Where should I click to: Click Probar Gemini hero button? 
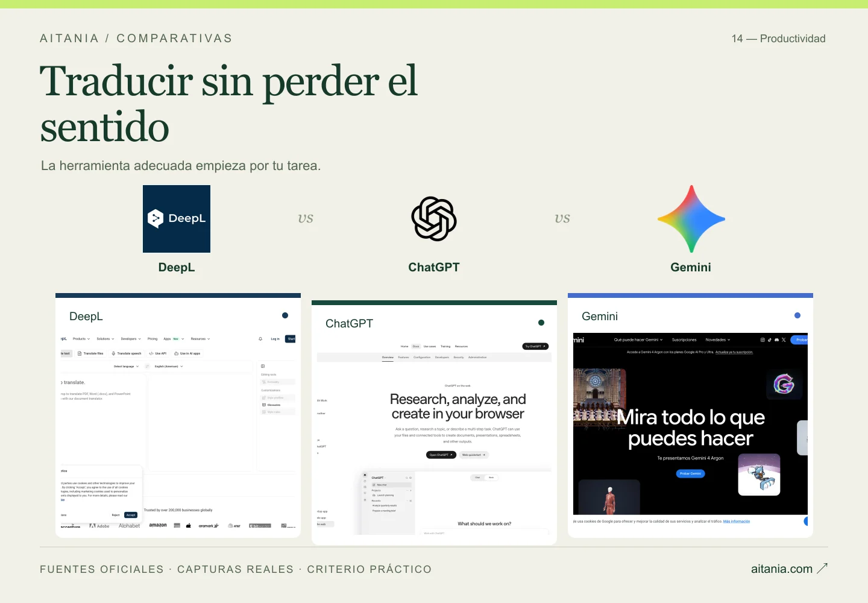click(x=691, y=473)
